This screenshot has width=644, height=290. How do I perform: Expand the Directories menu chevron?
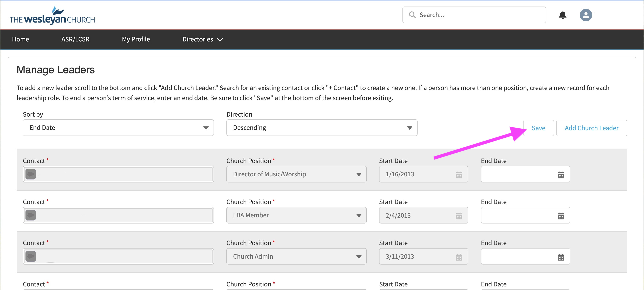(220, 40)
